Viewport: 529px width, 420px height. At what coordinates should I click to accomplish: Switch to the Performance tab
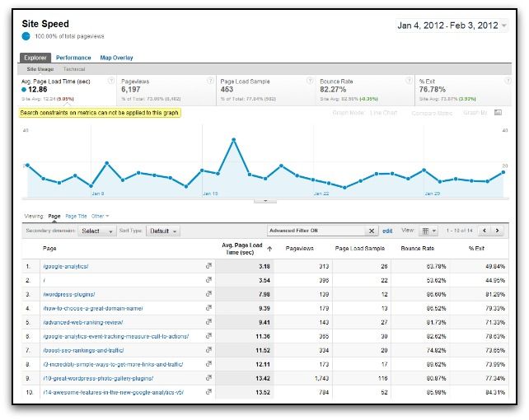pos(73,58)
